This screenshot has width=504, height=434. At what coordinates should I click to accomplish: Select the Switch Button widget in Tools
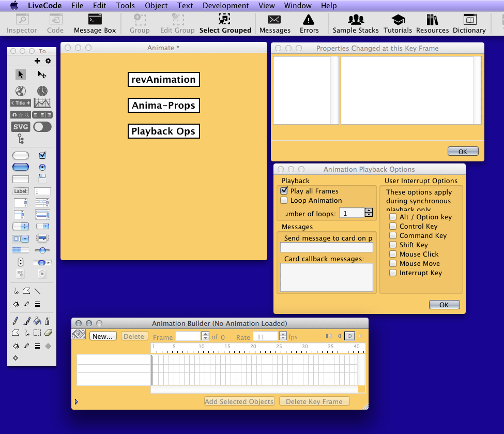pos(42,127)
